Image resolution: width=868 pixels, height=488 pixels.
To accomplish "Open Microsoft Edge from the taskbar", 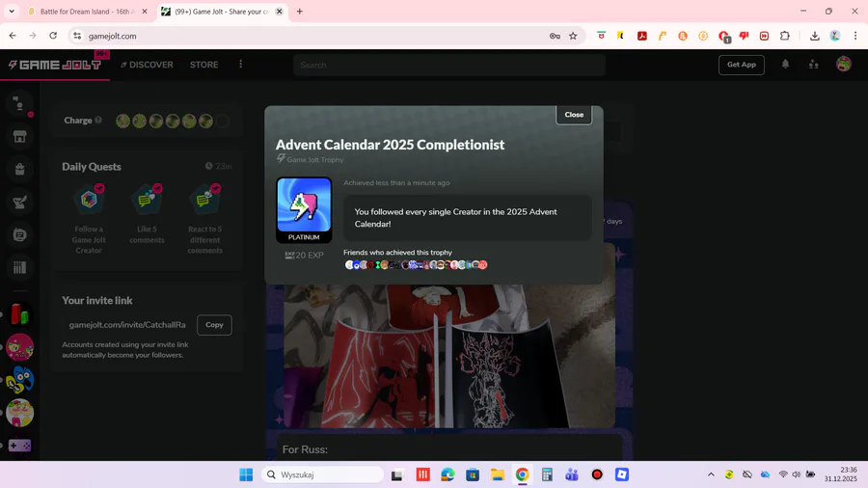I will coord(448,474).
